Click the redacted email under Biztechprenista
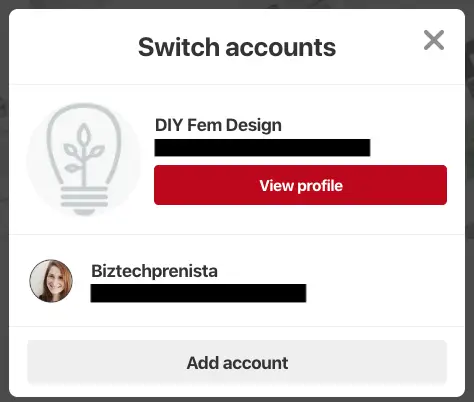 pos(198,293)
